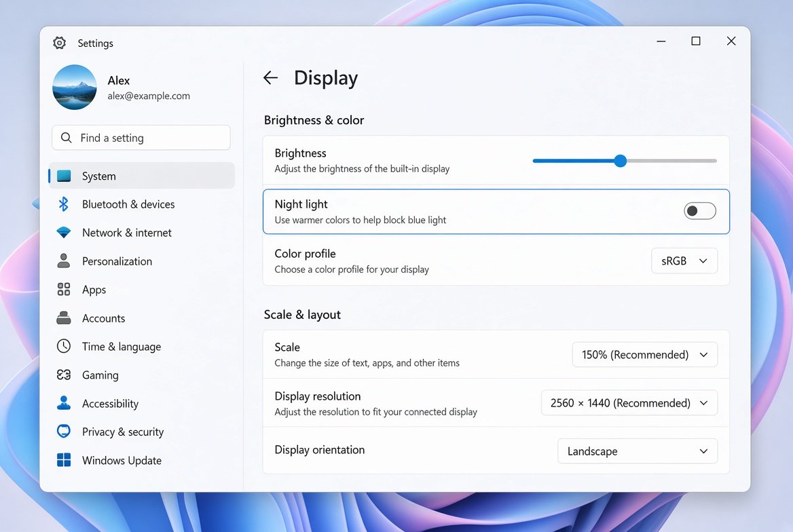The height and width of the screenshot is (532, 793).
Task: Go to the Privacy & security label
Action: tap(123, 432)
